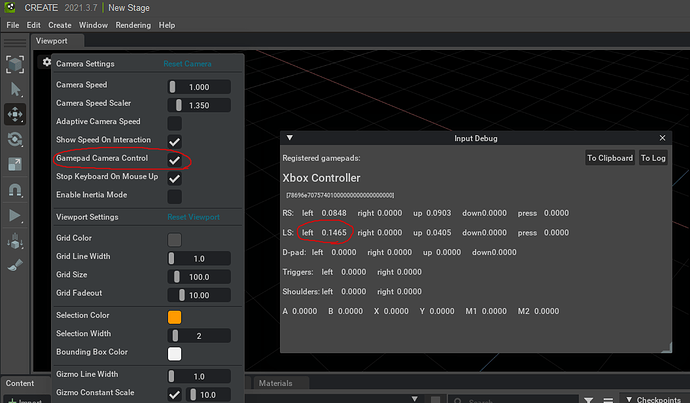Disable Gamepad Camera Control checkbox

pyautogui.click(x=175, y=160)
